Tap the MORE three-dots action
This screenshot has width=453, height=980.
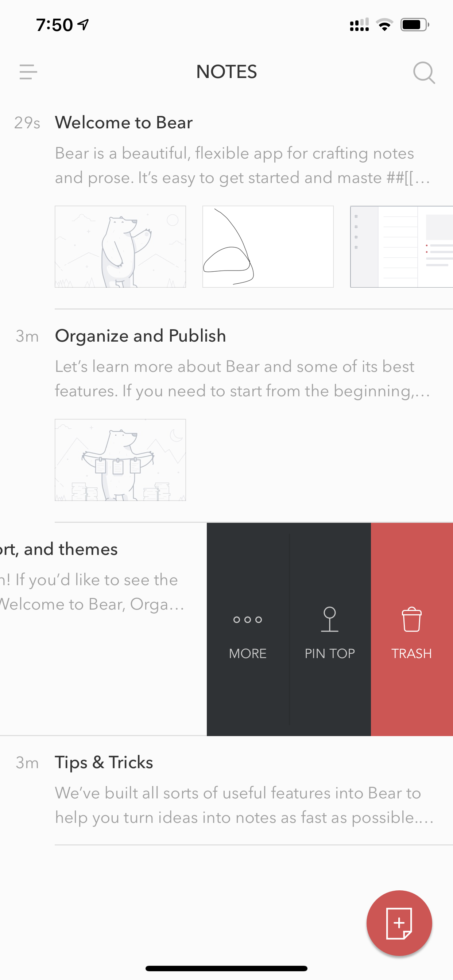click(248, 629)
